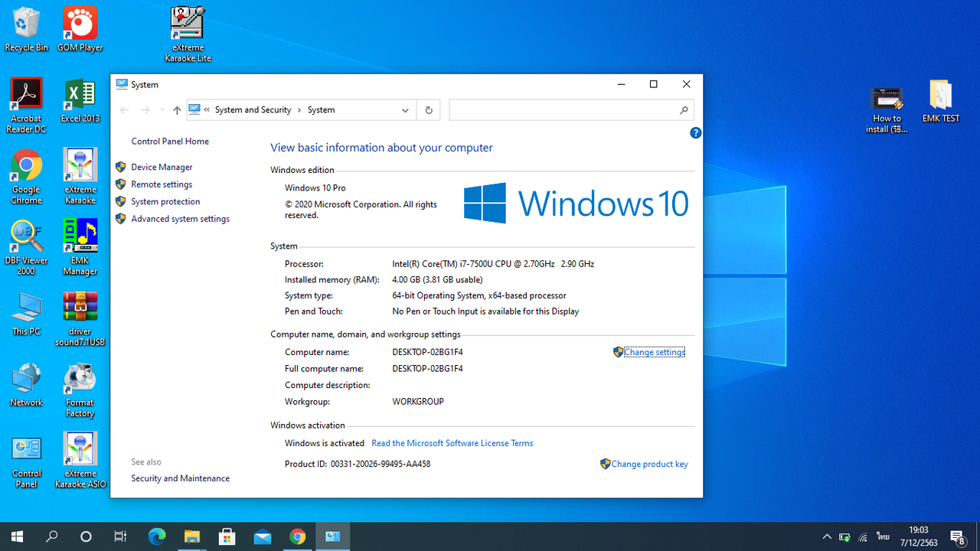Viewport: 980px width, 551px height.
Task: Open Microsoft Store from the taskbar
Action: pyautogui.click(x=227, y=536)
